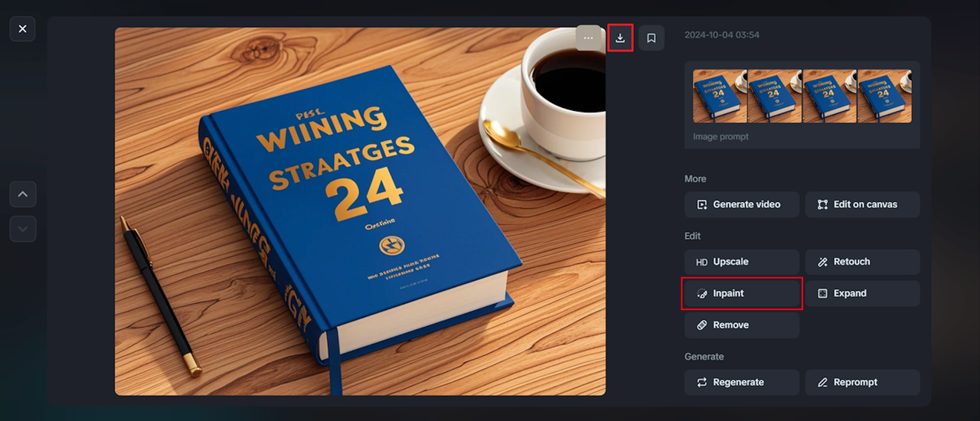Click the Reprompt button

click(862, 383)
